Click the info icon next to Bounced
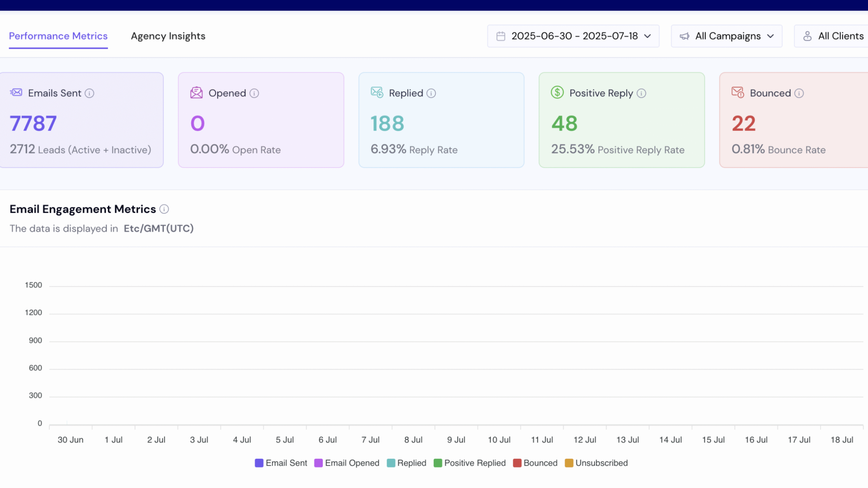This screenshot has width=868, height=488. point(799,93)
